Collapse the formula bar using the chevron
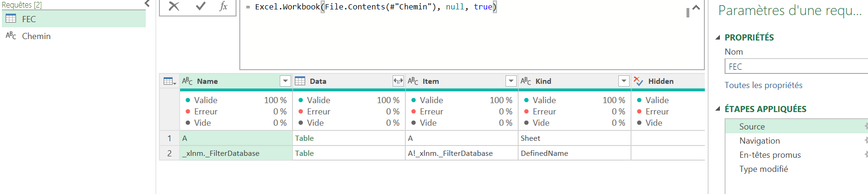 click(696, 8)
